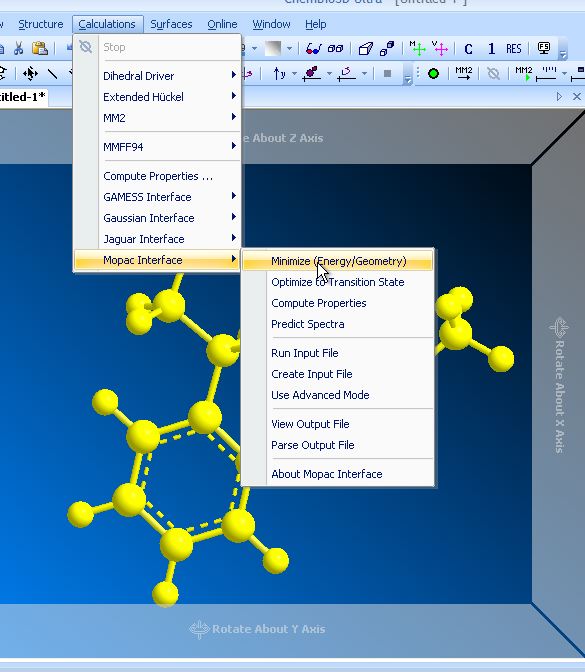This screenshot has height=672, width=585.
Task: Select the Move Objects tool icon
Action: pyautogui.click(x=30, y=74)
